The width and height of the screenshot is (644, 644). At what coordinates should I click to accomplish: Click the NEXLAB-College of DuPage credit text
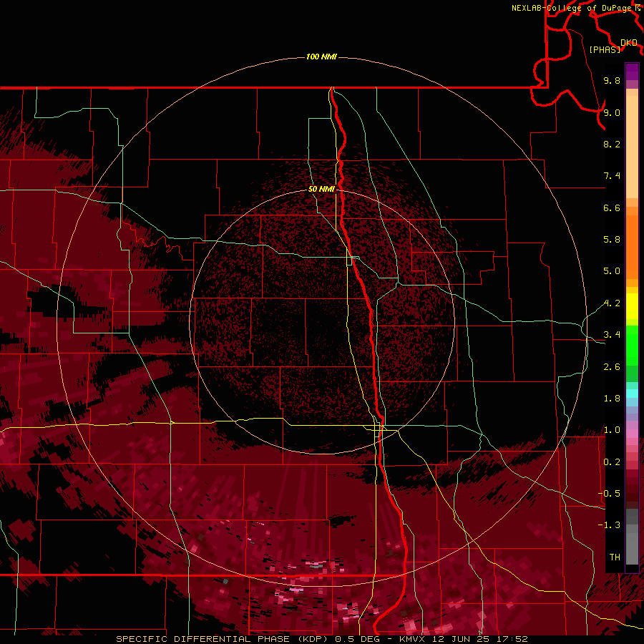[572, 8]
